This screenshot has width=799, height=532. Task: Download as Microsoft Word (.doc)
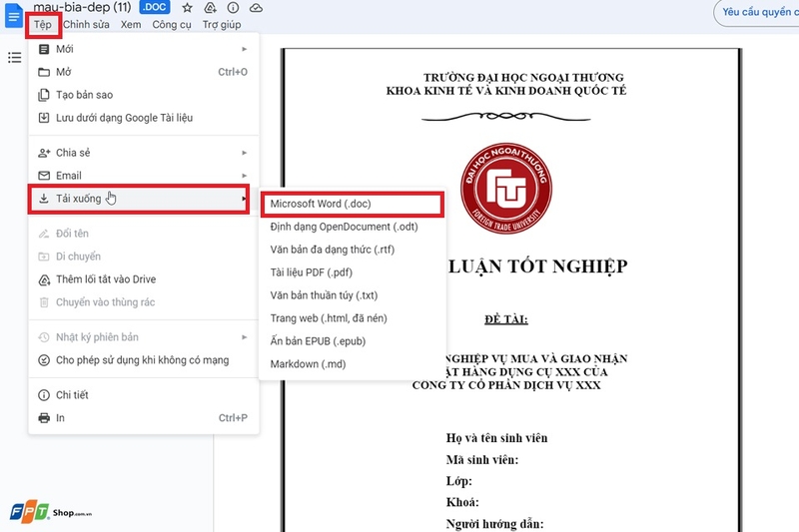point(353,204)
